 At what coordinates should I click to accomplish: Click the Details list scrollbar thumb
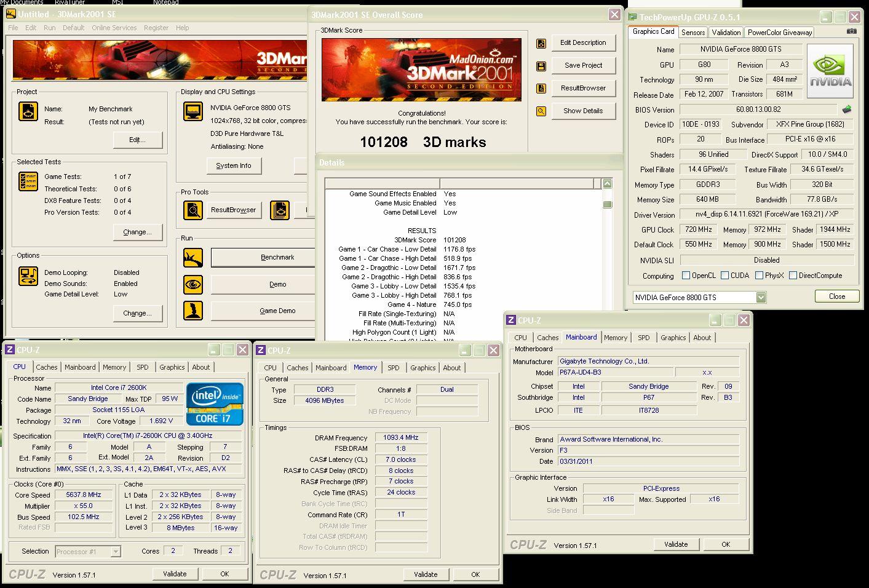click(x=607, y=204)
